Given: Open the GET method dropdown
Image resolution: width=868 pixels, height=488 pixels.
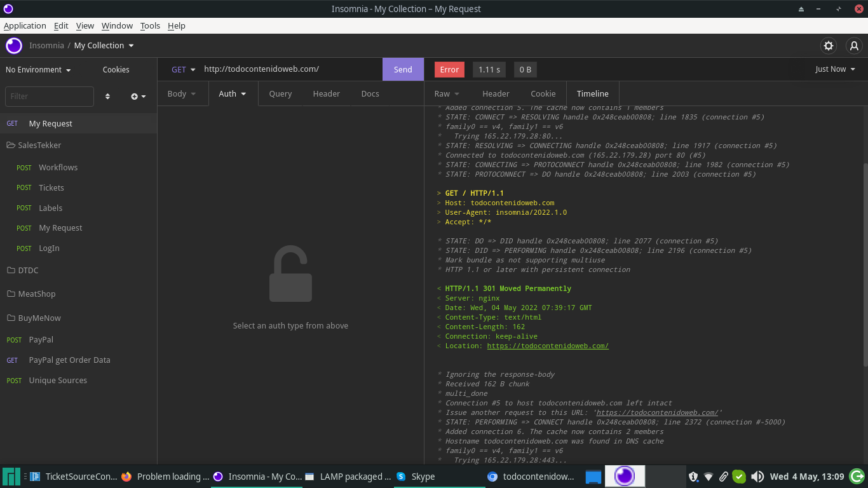Looking at the screenshot, I should click(x=183, y=70).
